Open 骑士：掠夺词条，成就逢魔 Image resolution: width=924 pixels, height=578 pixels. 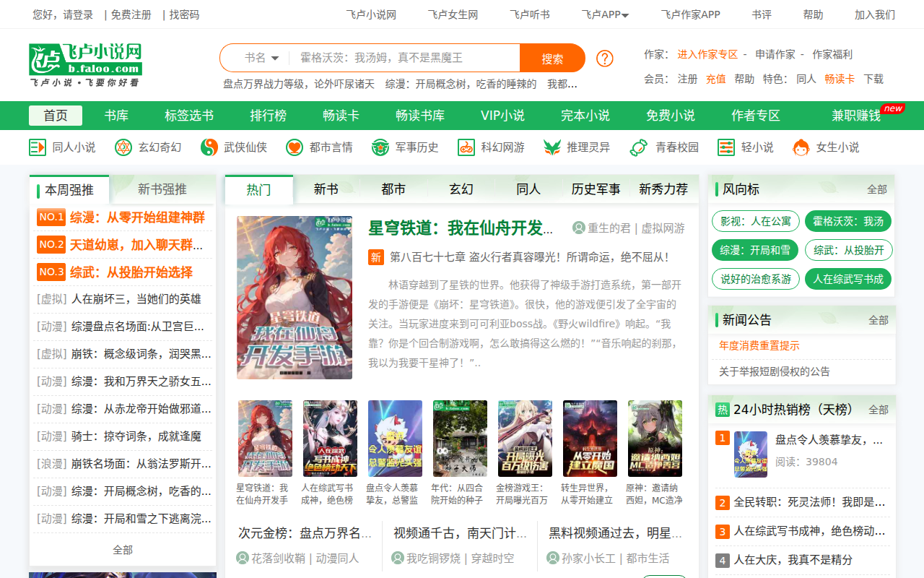pos(136,436)
